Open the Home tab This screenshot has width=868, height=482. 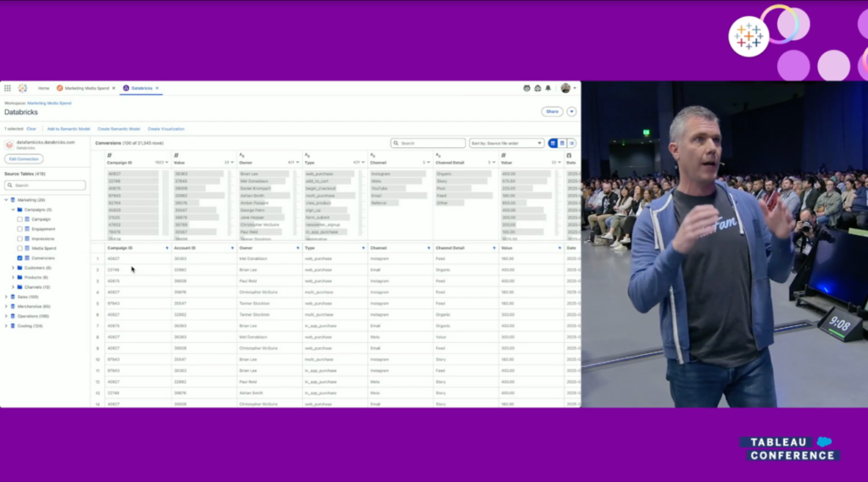tap(43, 88)
